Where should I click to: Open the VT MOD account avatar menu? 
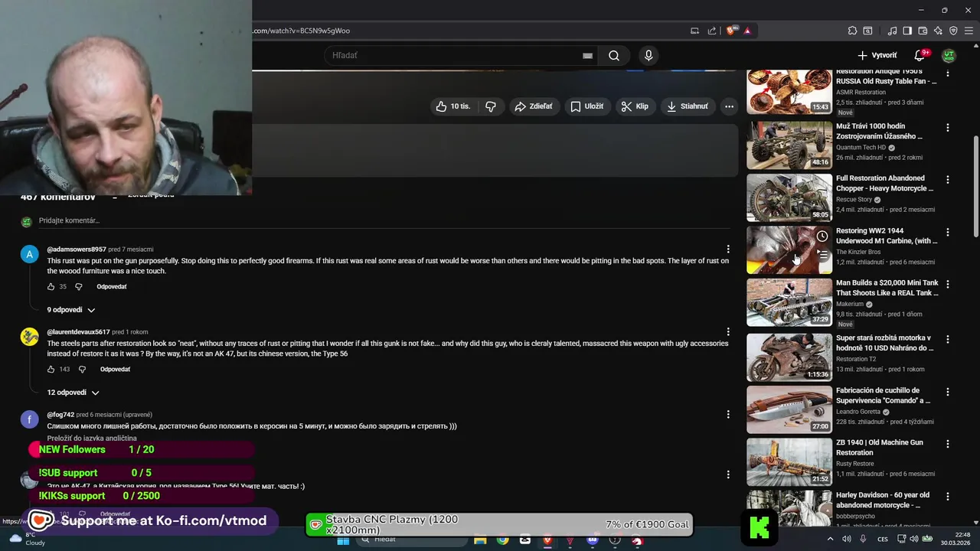pyautogui.click(x=949, y=55)
